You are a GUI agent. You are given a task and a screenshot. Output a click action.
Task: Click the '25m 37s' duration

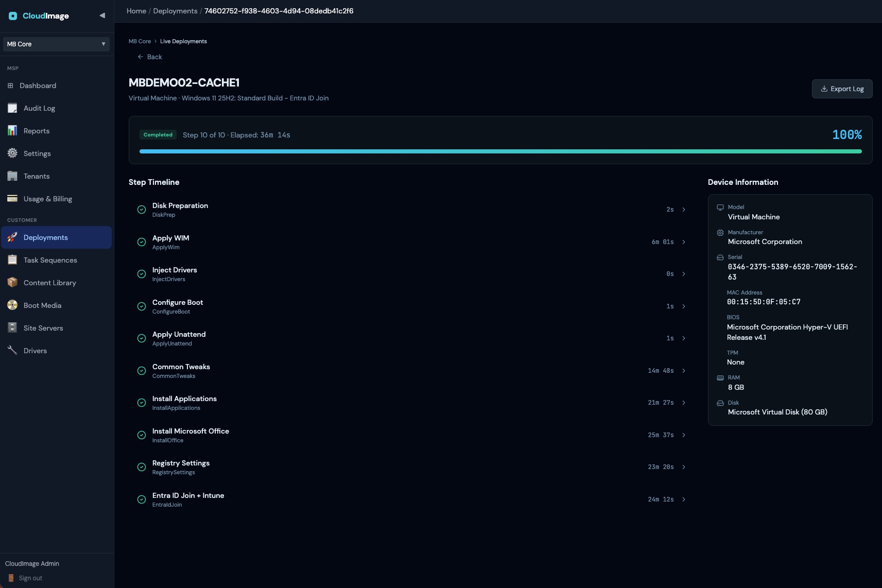tap(661, 435)
